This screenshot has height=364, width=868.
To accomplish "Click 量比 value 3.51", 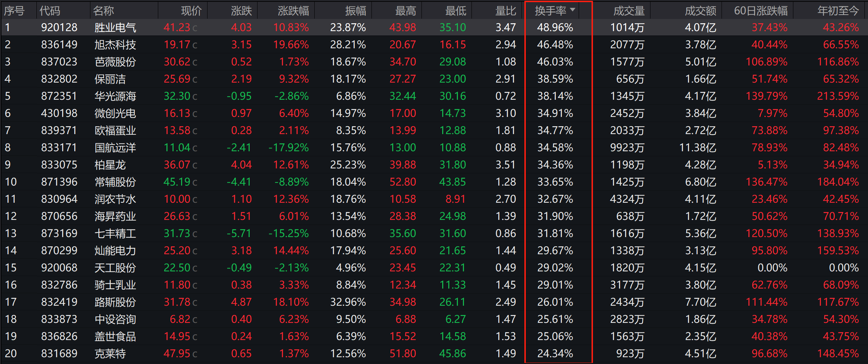I will click(x=505, y=165).
